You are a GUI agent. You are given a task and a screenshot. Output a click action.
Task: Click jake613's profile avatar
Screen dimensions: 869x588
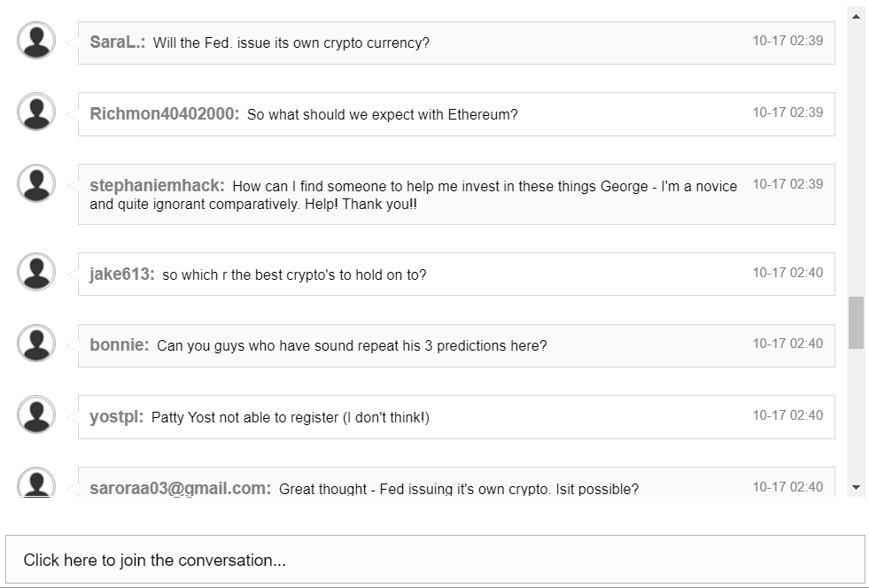[36, 272]
